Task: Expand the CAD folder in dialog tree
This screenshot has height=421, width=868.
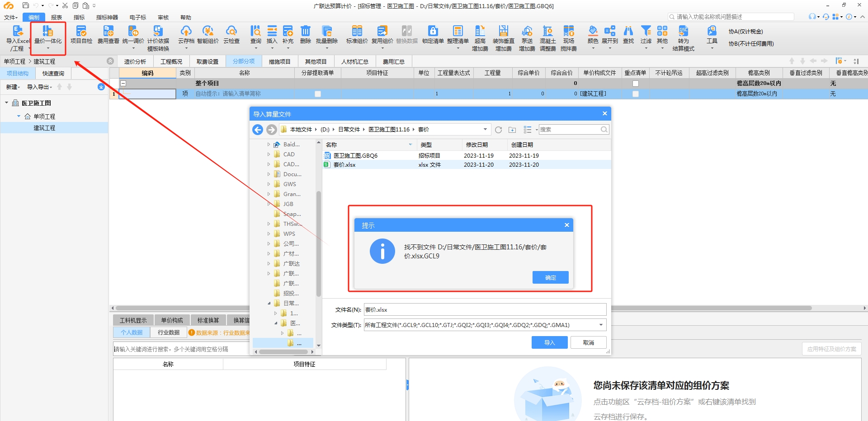Action: click(x=269, y=154)
